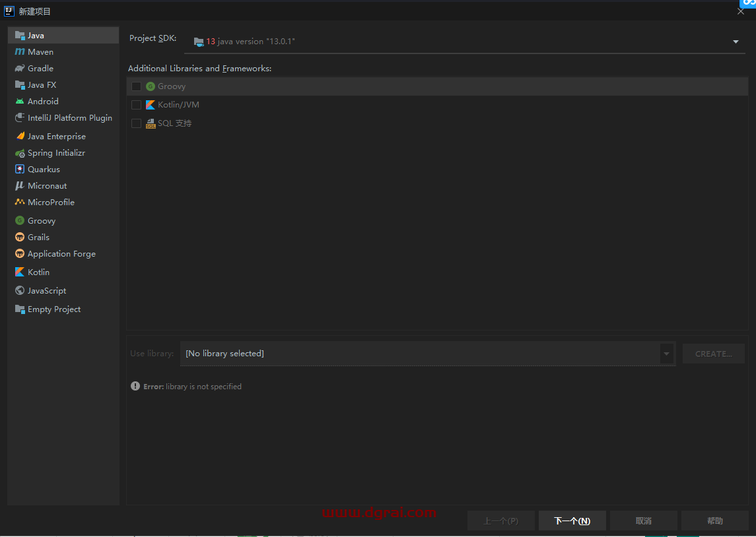Viewport: 756px width, 537px height.
Task: Open the Grails project generator icon
Action: [x=20, y=237]
